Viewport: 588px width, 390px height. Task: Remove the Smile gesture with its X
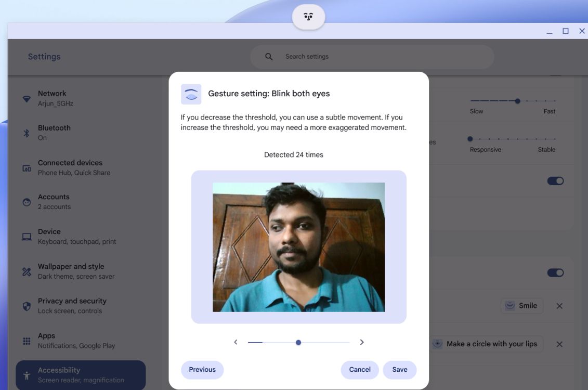point(560,305)
